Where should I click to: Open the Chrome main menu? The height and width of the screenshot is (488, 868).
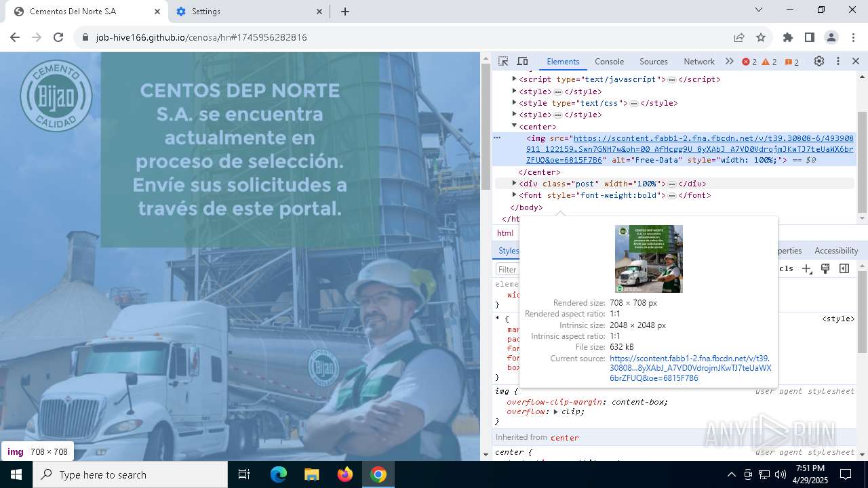[853, 37]
